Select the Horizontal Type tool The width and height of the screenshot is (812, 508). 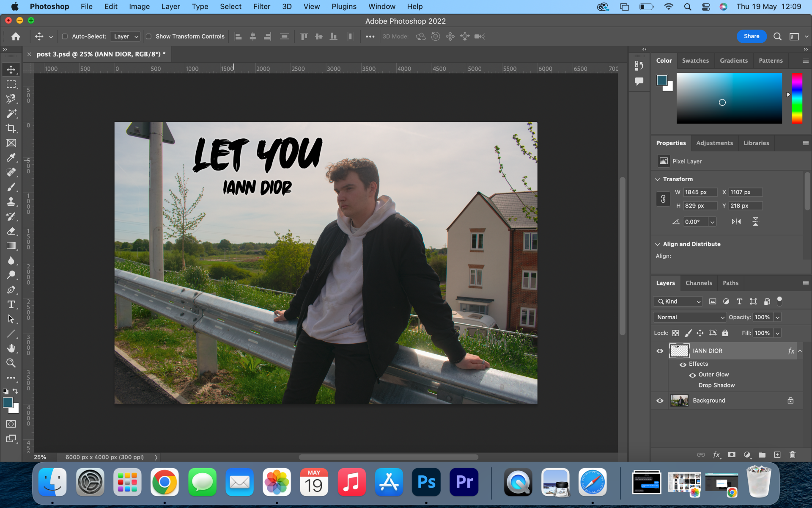click(x=11, y=304)
